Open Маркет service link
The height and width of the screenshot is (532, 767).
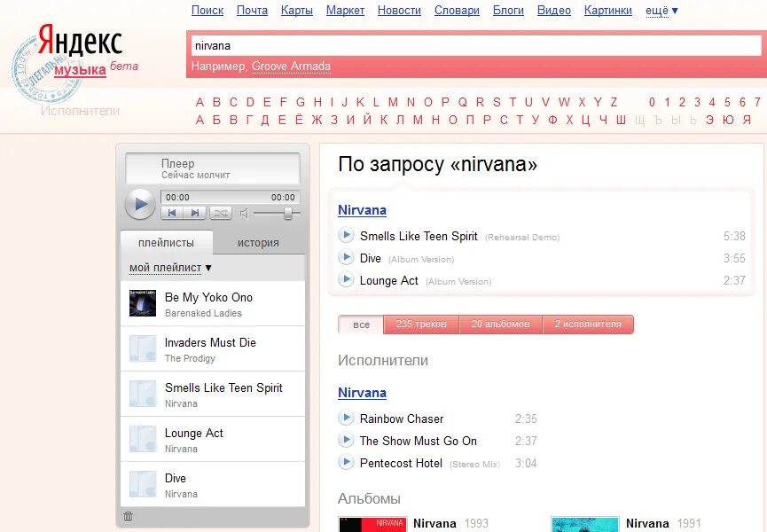(x=345, y=11)
